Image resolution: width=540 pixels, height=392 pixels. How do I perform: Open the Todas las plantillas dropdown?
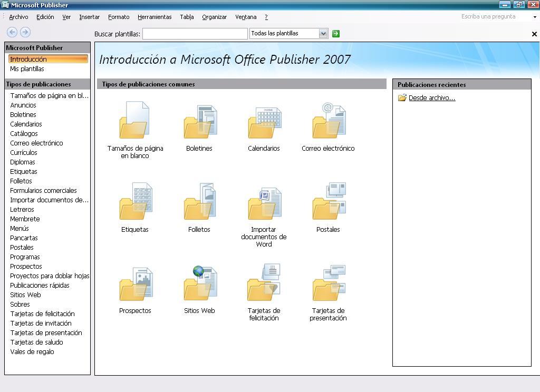323,33
